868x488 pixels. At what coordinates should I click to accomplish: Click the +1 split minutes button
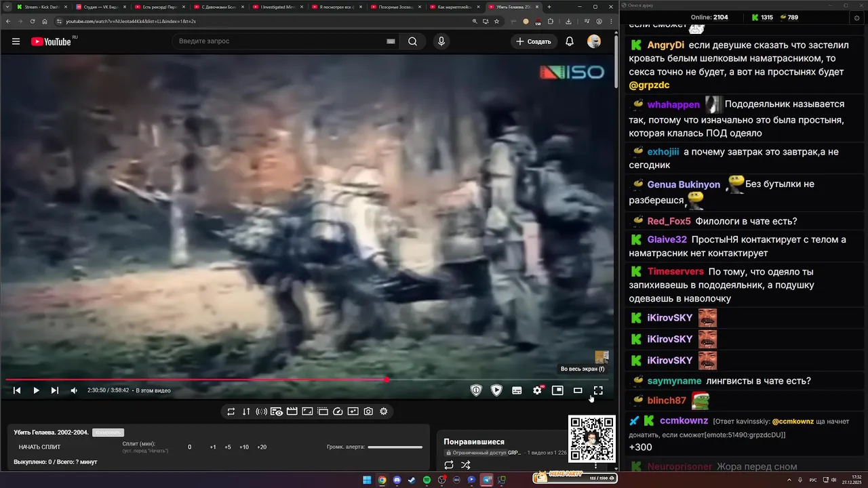(213, 447)
